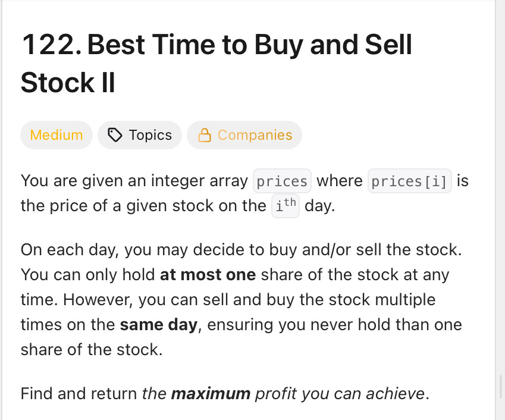Click the title '122. Best Time to Buy and Sell'
The width and height of the screenshot is (505, 420).
point(217,45)
